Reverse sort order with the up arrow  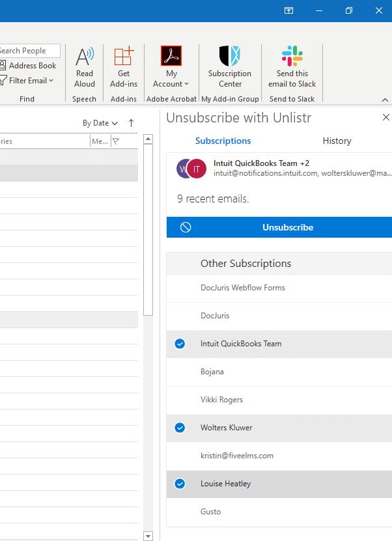click(x=131, y=123)
